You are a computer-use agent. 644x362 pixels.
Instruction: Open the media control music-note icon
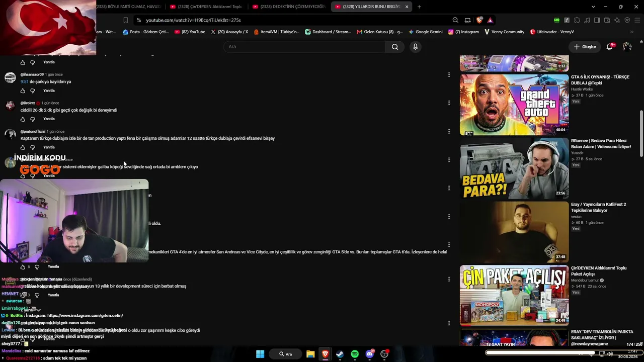point(587,20)
